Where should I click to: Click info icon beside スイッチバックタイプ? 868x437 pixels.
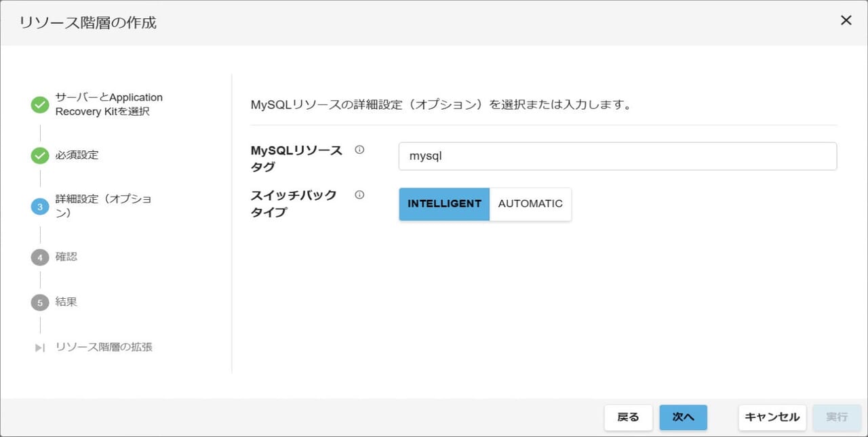coord(359,194)
